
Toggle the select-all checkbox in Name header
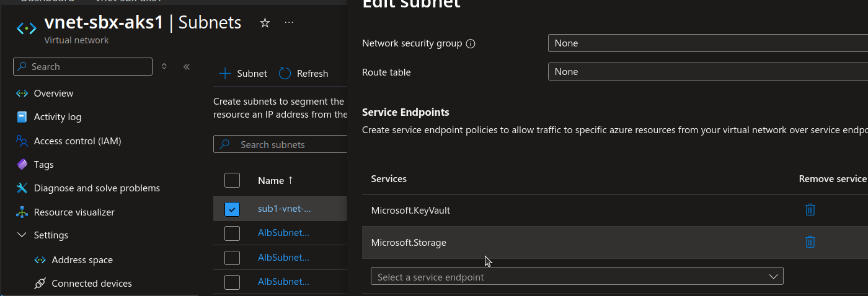coord(232,180)
